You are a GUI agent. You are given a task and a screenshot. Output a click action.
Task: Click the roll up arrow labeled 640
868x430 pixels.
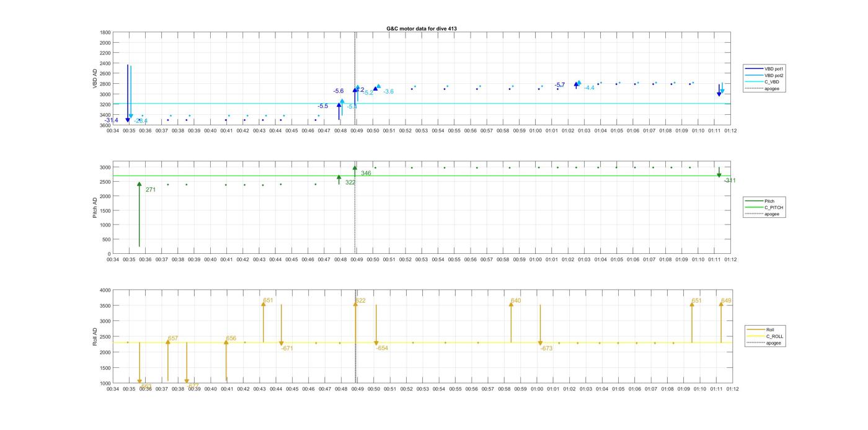click(511, 322)
